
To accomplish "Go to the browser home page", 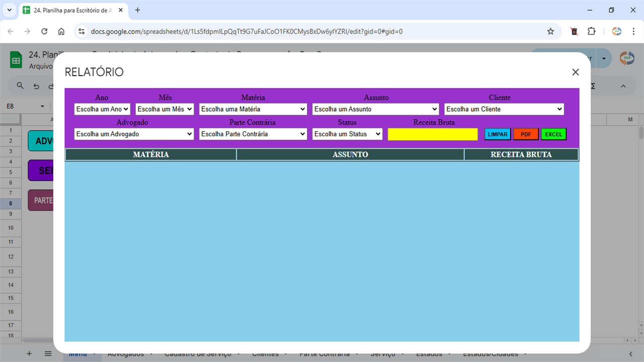I will [x=61, y=31].
